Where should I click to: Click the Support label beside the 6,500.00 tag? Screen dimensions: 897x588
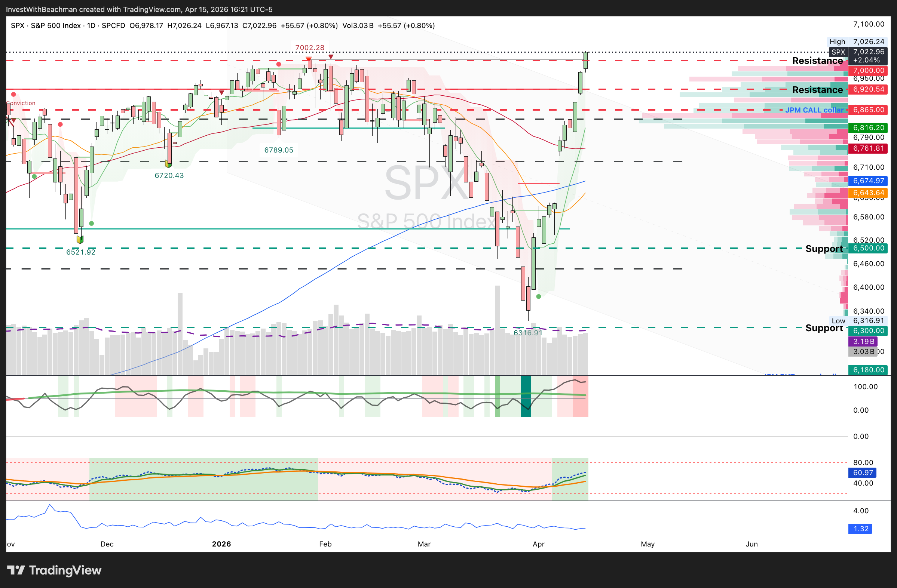tap(824, 249)
